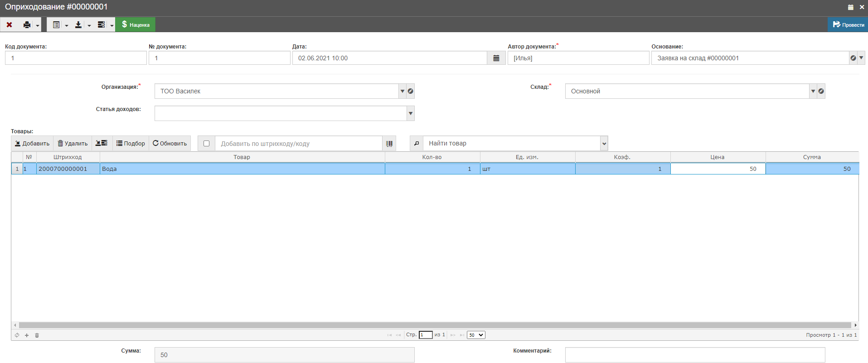Click magnifier icon next to Найти товар

(x=417, y=143)
